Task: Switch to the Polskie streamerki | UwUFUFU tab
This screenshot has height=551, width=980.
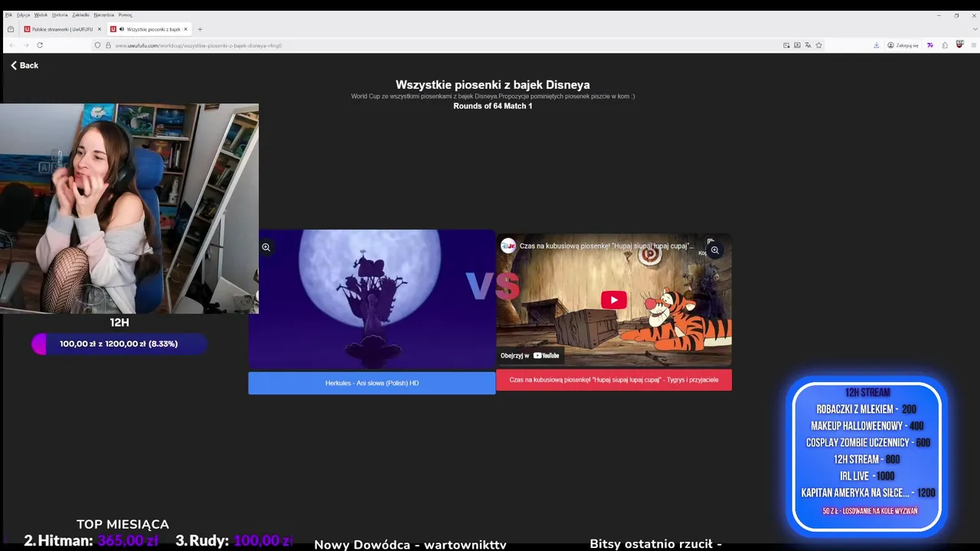Action: point(62,29)
